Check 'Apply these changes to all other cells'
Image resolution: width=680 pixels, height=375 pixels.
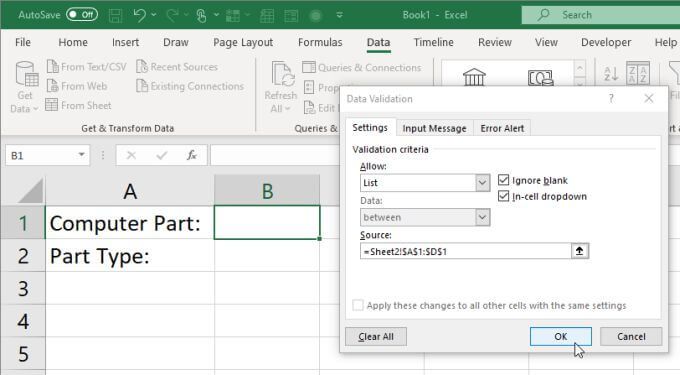[x=358, y=305]
